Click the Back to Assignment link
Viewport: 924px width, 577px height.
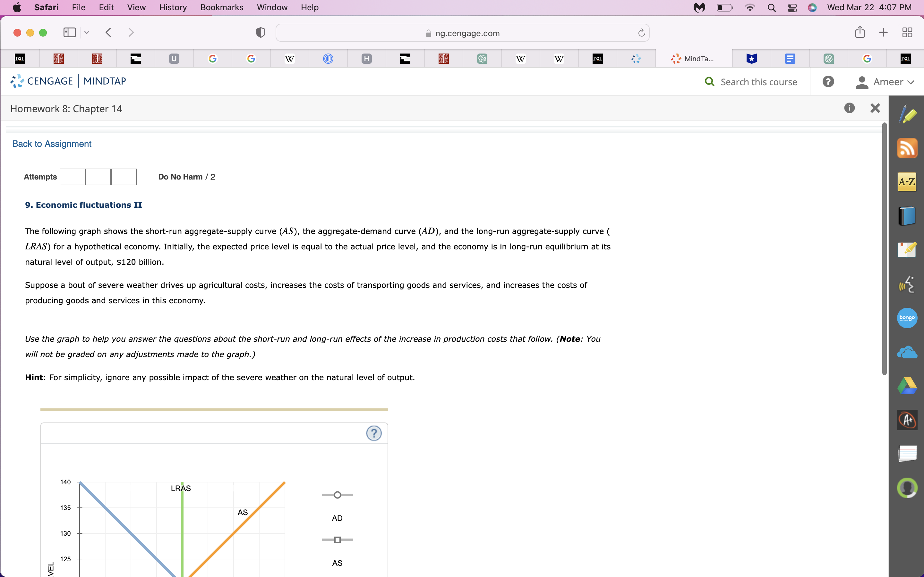tap(52, 144)
